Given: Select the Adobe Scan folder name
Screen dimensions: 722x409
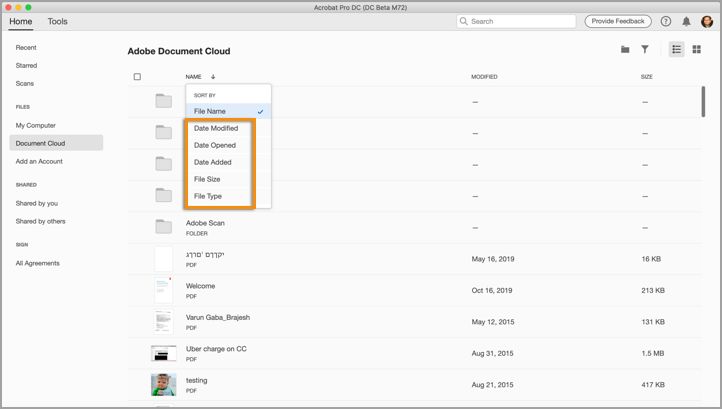Looking at the screenshot, I should point(205,223).
